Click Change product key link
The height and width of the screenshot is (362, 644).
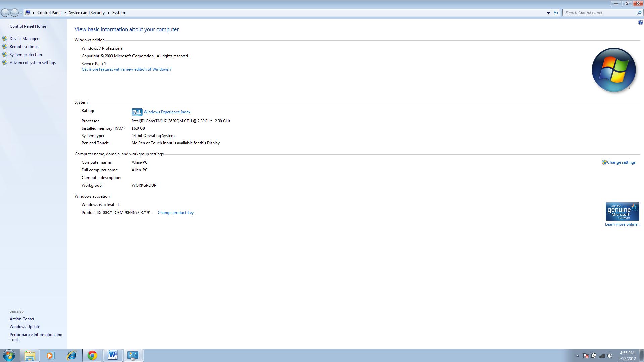[175, 213]
